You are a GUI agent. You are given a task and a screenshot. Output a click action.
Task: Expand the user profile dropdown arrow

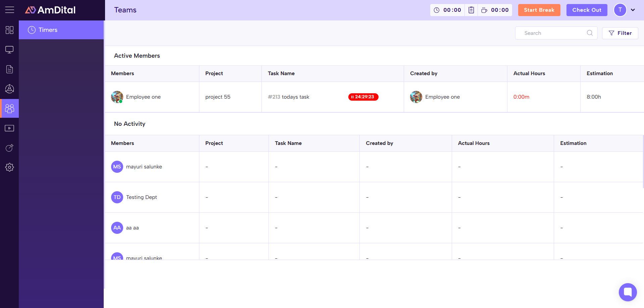pyautogui.click(x=633, y=10)
